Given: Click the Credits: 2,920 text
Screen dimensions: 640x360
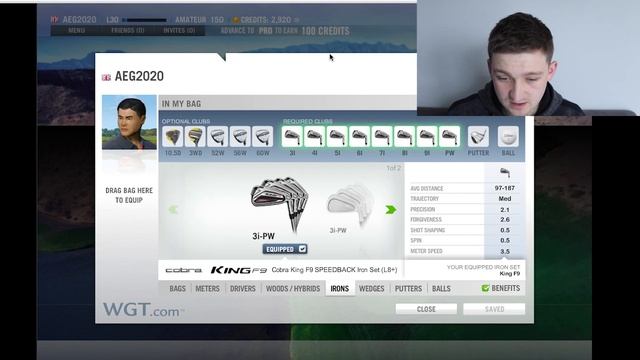Looking at the screenshot, I should click(x=266, y=20).
